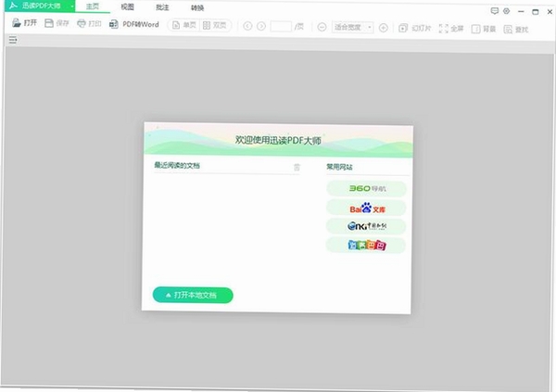556x392 pixels.
Task: Open the 360导航 website link
Action: (367, 188)
